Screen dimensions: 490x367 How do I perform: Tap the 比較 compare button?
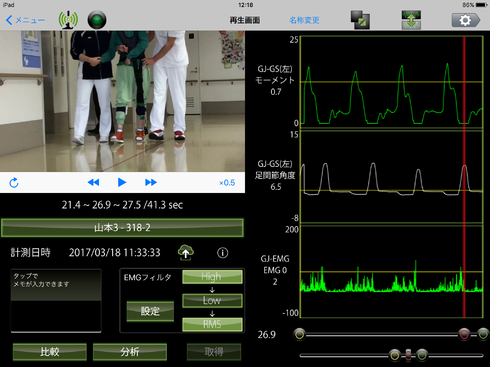point(50,352)
